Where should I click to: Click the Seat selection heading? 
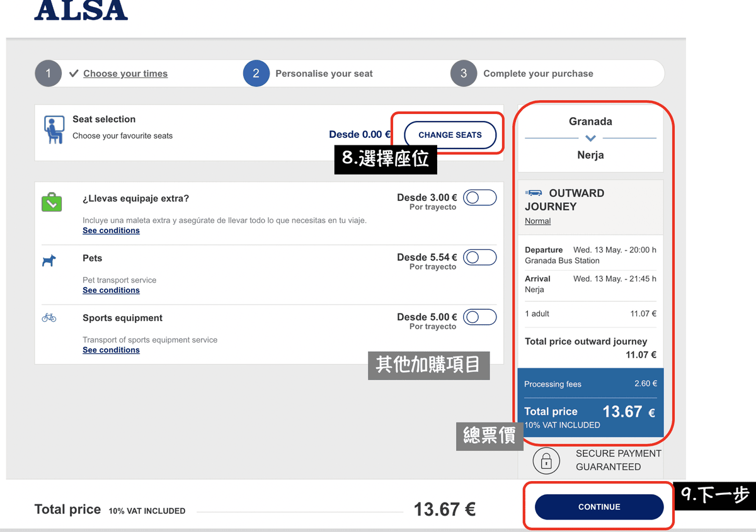(104, 119)
